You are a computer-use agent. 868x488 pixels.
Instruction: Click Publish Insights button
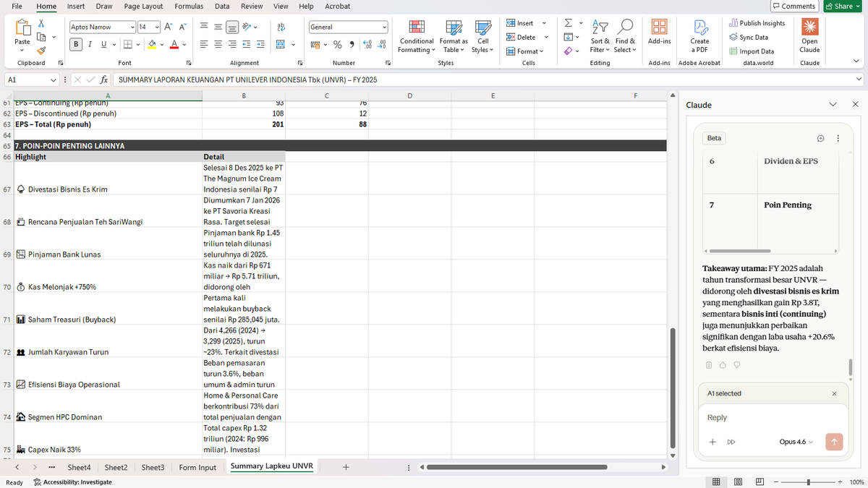[757, 23]
